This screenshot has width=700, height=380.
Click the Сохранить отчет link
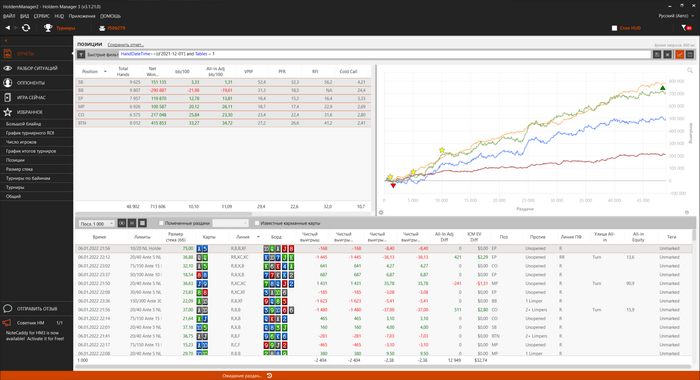click(125, 45)
